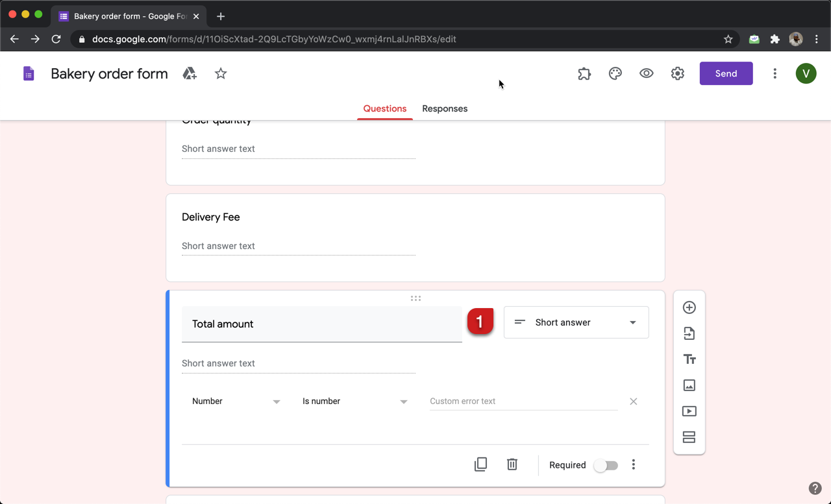Import questions from another form
831x504 pixels.
(689, 333)
